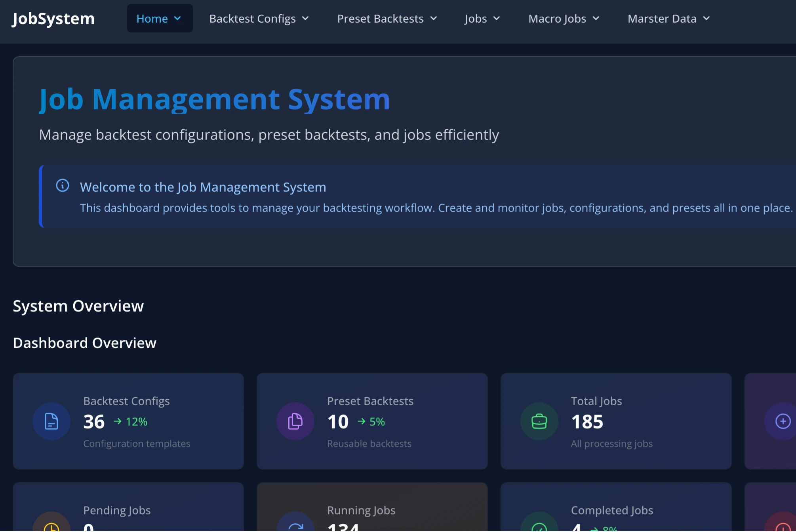Click the 'All processing jobs' caption

click(x=612, y=444)
